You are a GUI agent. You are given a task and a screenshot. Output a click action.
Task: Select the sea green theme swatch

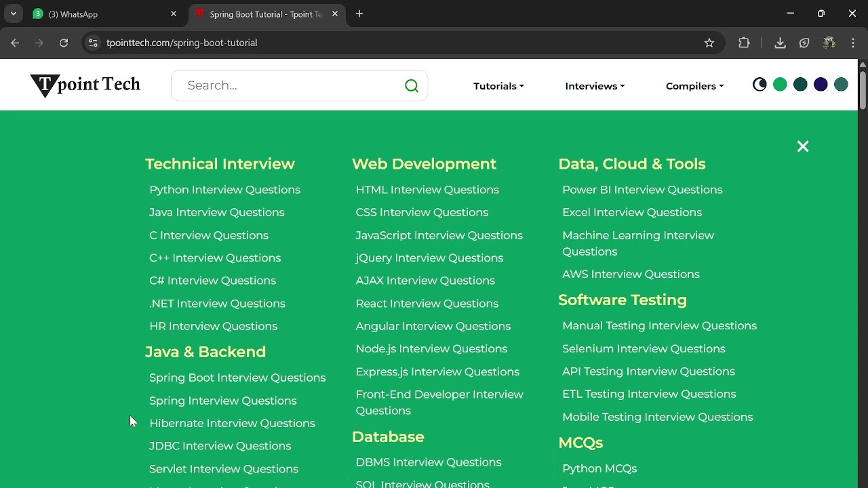841,85
